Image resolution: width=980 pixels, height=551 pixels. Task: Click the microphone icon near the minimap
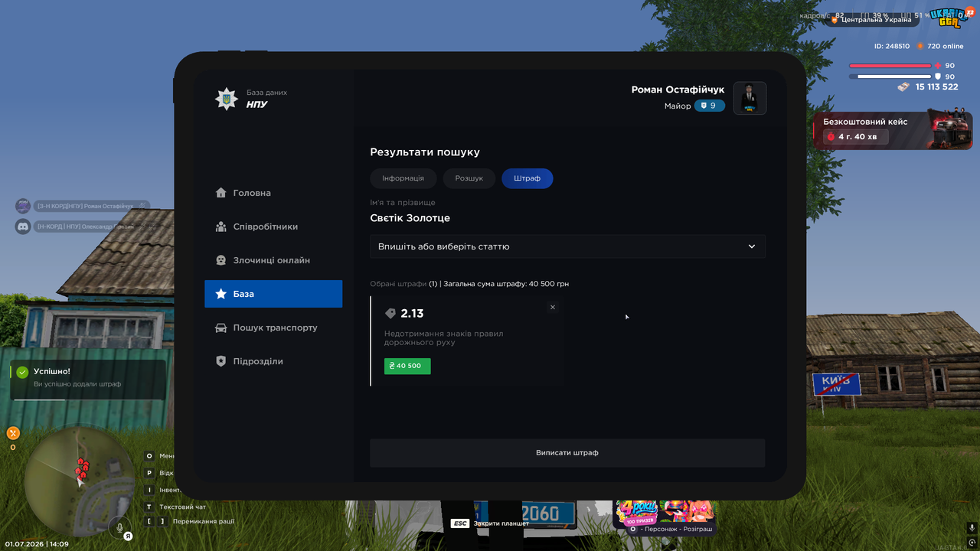[119, 527]
